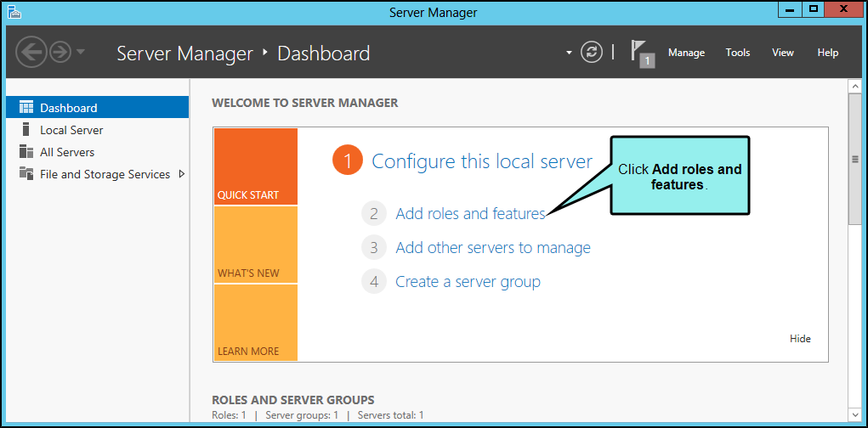Click the Local Server icon
Image resolution: width=868 pixels, height=428 pixels.
point(26,129)
